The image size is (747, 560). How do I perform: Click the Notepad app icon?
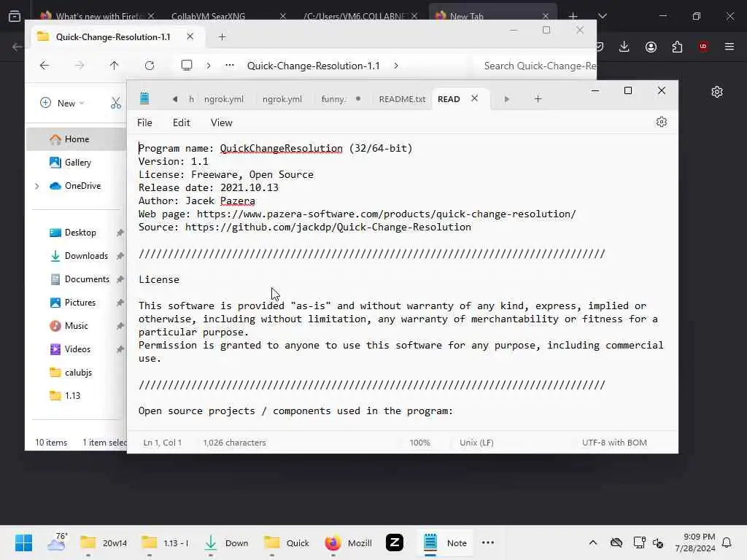tap(144, 98)
